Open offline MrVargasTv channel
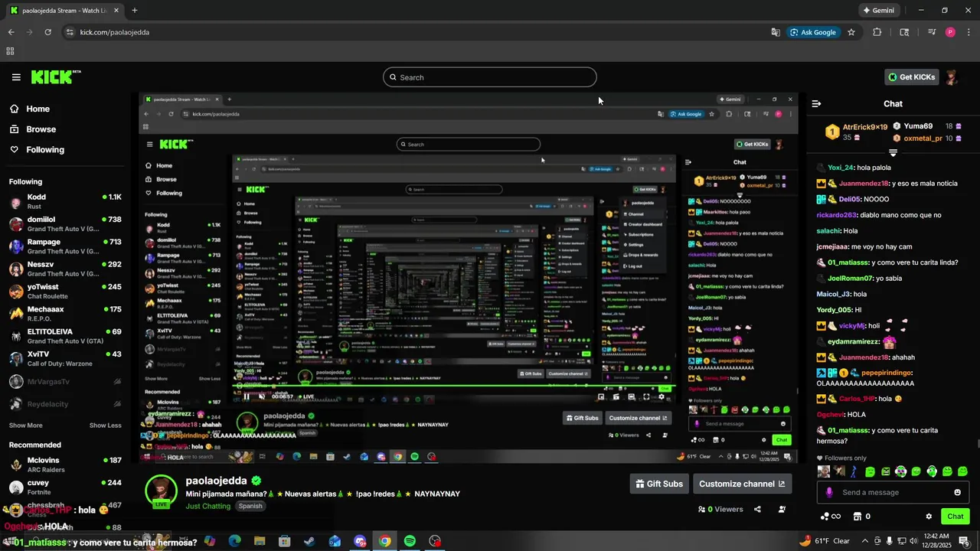 (65, 381)
